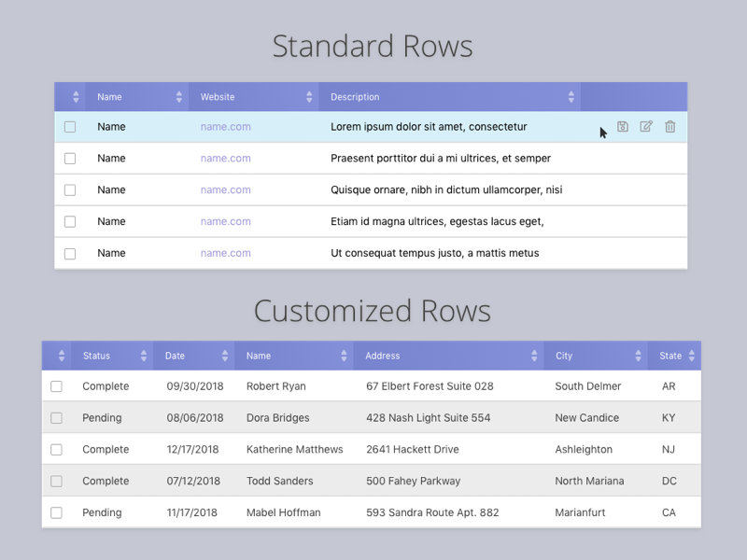
Task: Check the box for the Lorem ipsum row
Action: [70, 127]
